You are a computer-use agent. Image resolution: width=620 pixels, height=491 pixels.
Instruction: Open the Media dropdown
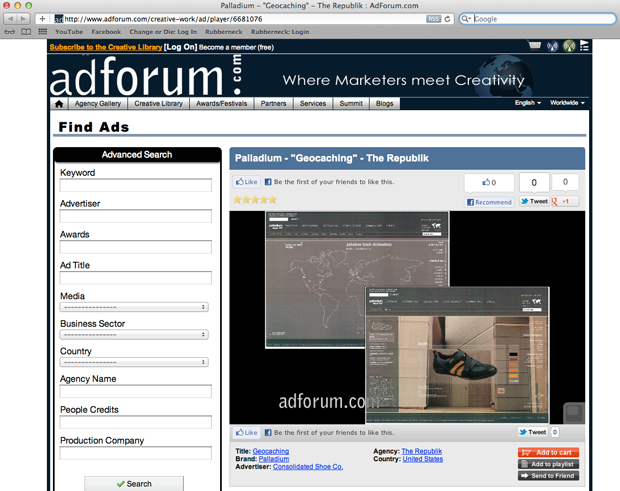click(x=134, y=307)
